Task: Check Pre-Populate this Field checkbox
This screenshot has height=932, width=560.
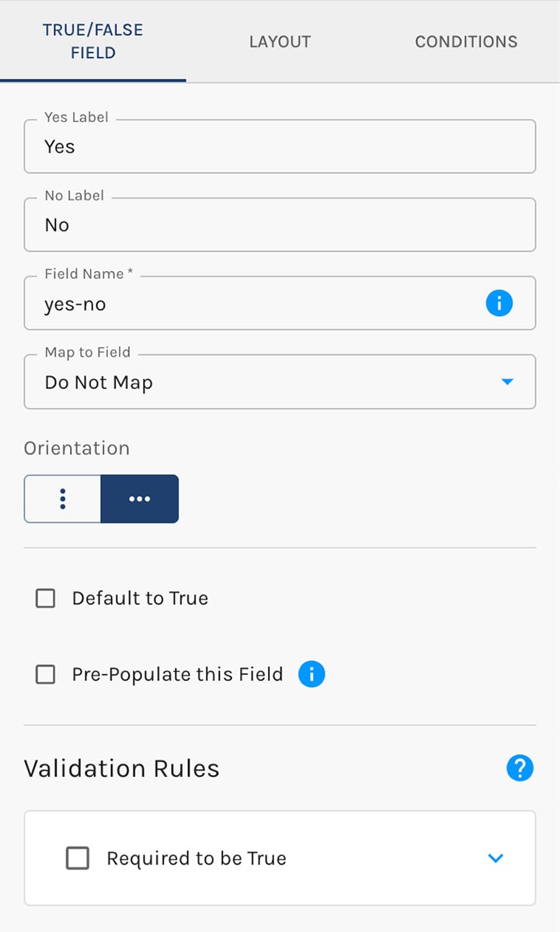Action: point(46,674)
